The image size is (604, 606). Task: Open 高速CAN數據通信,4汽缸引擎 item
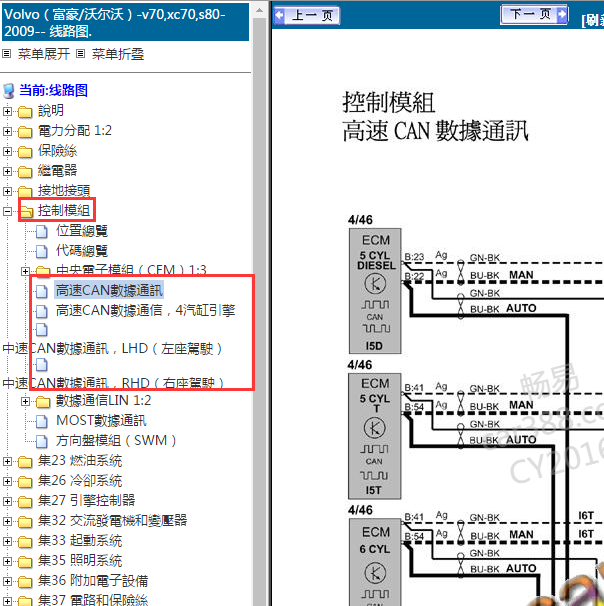146,310
